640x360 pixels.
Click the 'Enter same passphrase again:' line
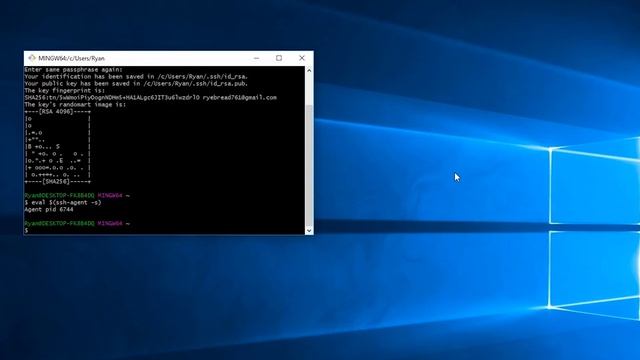(x=73, y=70)
